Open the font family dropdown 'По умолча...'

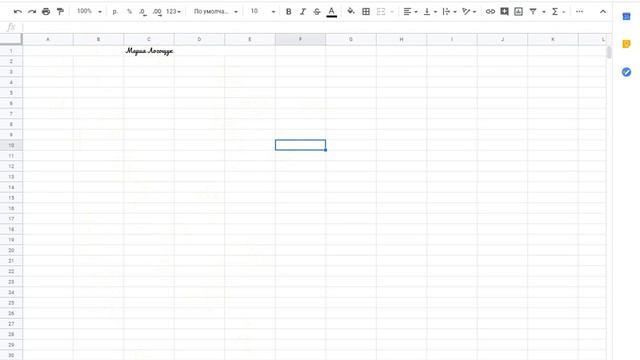(216, 11)
